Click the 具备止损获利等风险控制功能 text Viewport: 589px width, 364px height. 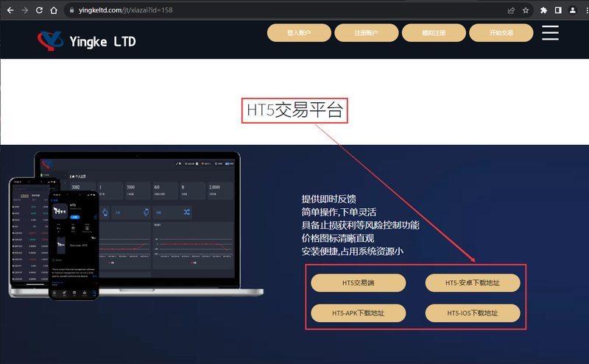pyautogui.click(x=360, y=225)
